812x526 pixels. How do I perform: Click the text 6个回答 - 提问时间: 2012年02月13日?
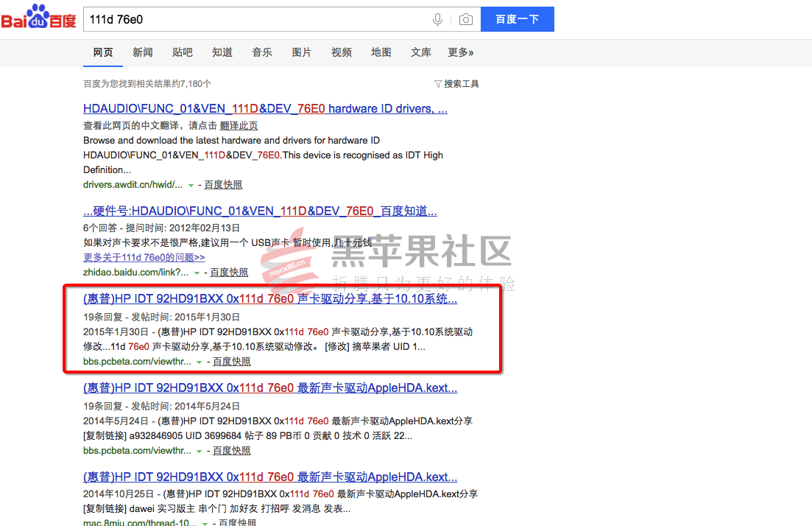[161, 228]
